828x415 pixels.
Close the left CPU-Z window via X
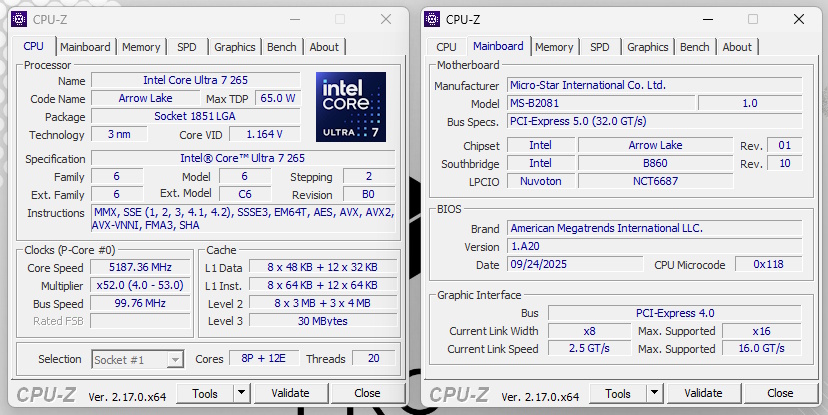(x=386, y=20)
